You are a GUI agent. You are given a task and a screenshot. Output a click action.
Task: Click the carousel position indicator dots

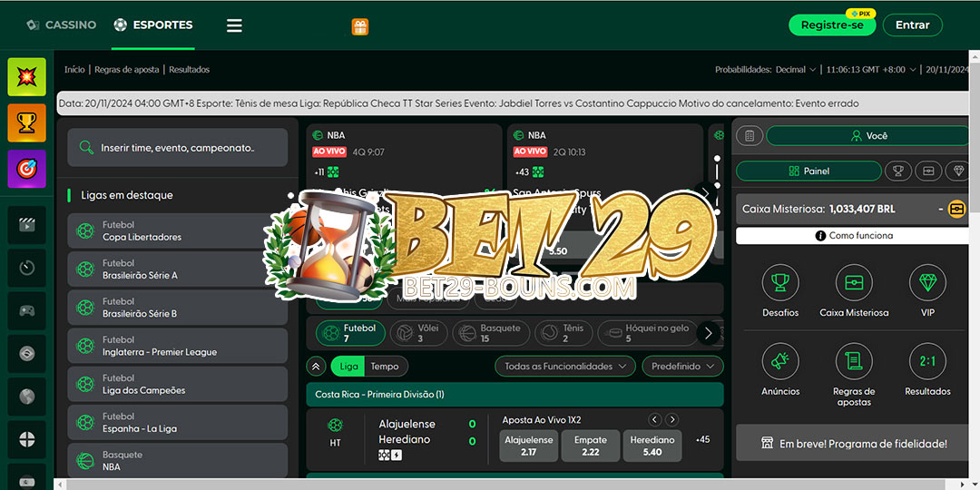coord(717,186)
